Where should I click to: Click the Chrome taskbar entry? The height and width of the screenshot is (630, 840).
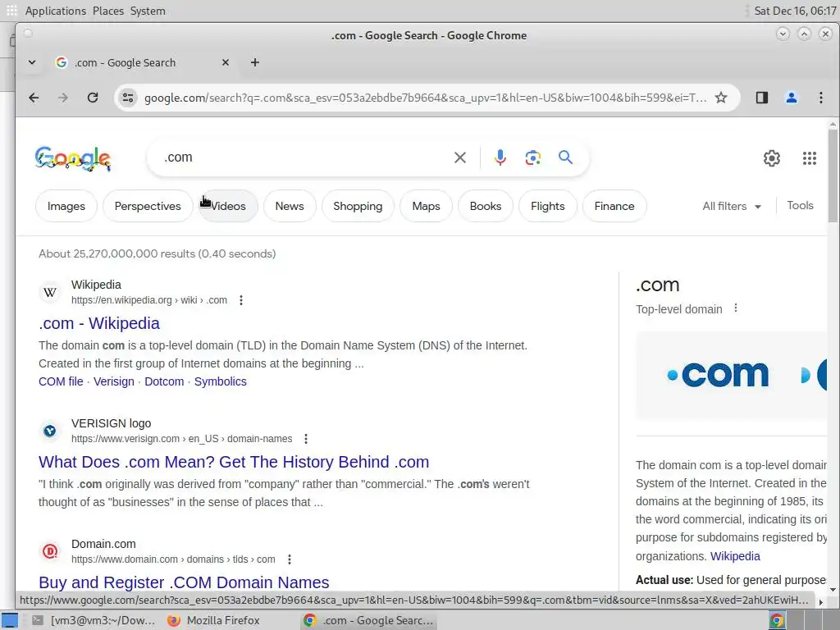(x=368, y=620)
